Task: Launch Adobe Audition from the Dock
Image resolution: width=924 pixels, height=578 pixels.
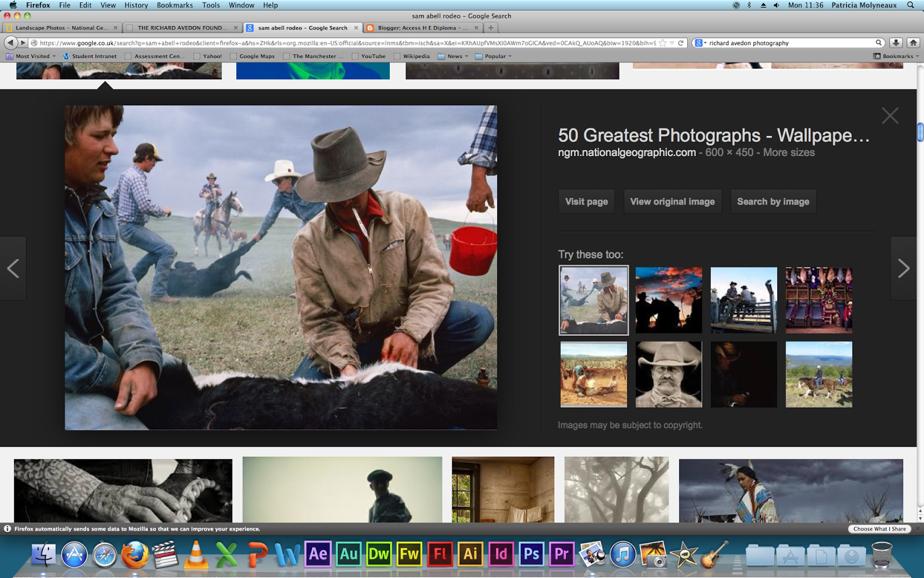Action: [x=349, y=554]
